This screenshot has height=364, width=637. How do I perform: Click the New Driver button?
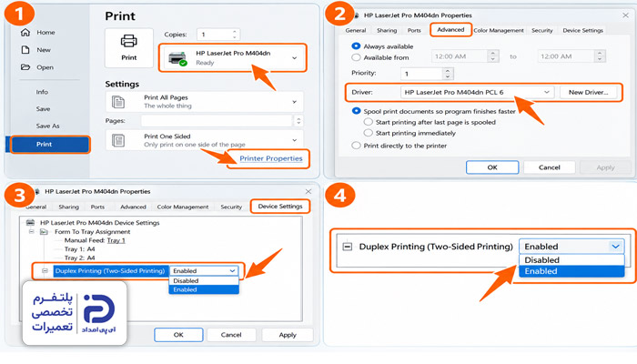[588, 92]
